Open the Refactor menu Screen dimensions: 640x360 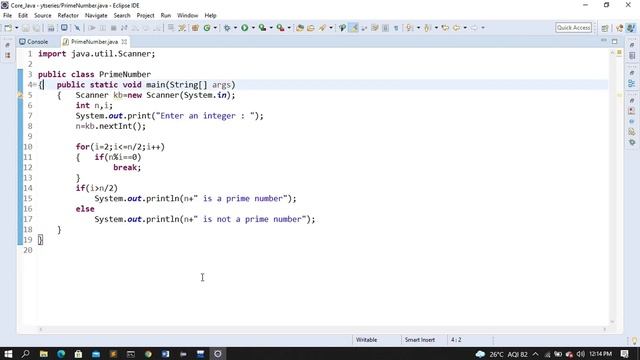tap(68, 16)
